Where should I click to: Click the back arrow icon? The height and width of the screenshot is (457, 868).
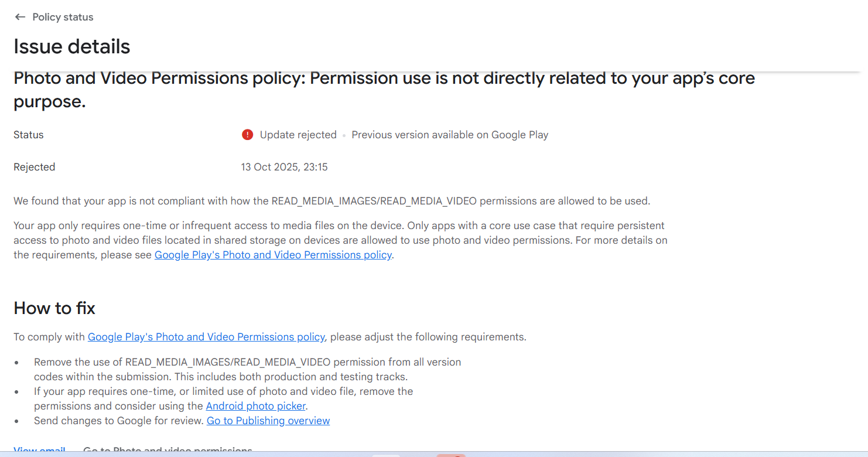20,17
